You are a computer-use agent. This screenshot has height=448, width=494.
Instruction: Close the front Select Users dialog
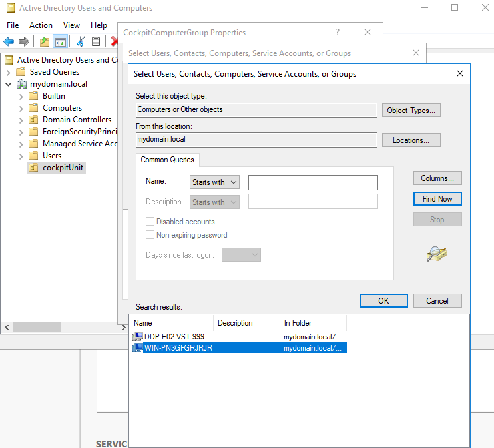[x=460, y=73]
